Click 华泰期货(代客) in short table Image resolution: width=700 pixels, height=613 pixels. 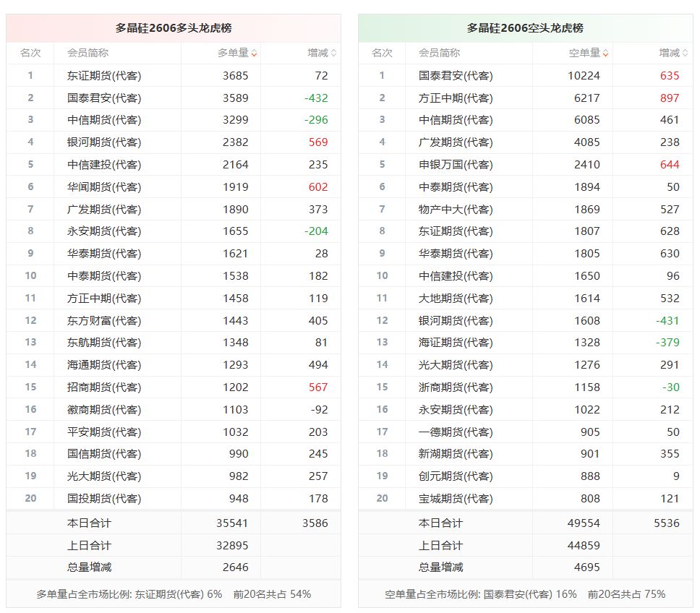[x=456, y=254]
